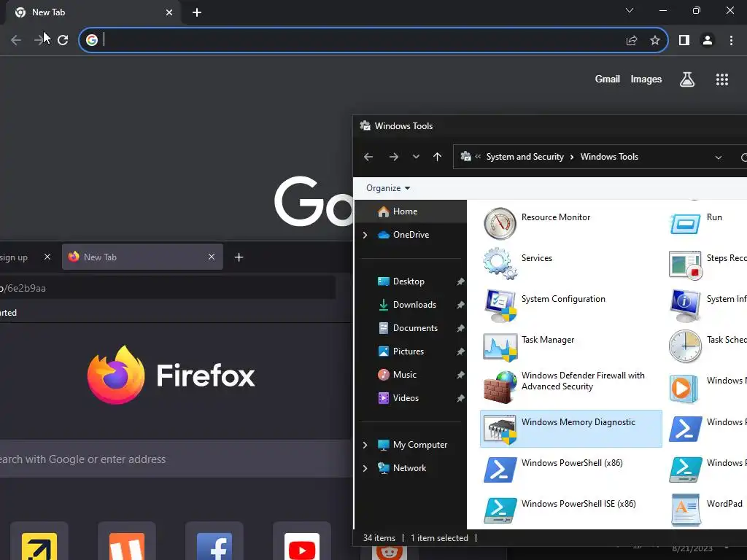This screenshot has height=560, width=747.
Task: Toggle Chrome side panel
Action: tap(684, 41)
